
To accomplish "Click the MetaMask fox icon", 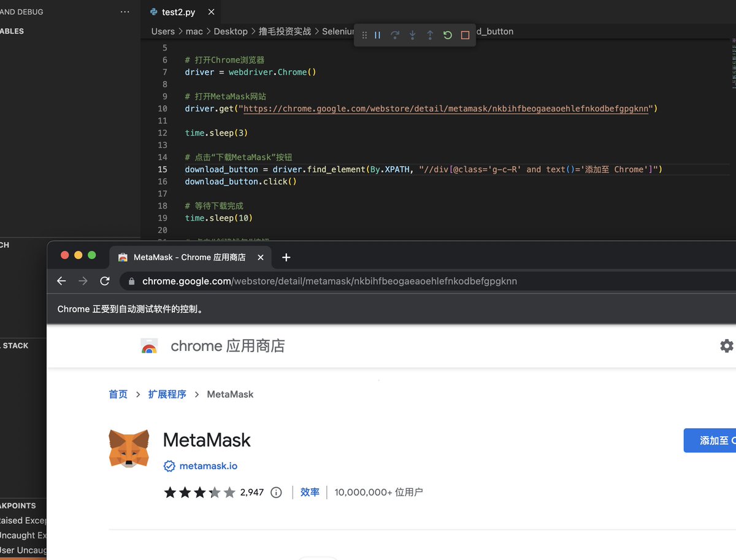I will click(x=129, y=448).
